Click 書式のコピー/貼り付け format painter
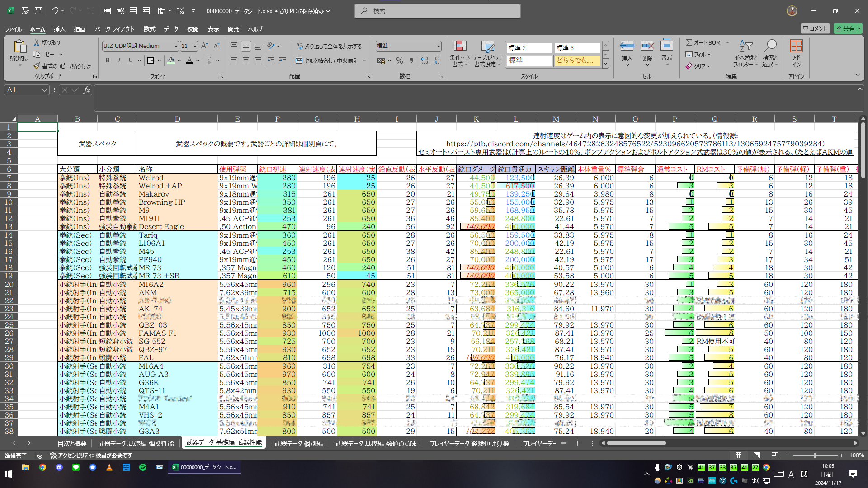The width and height of the screenshot is (868, 488). pyautogui.click(x=62, y=66)
